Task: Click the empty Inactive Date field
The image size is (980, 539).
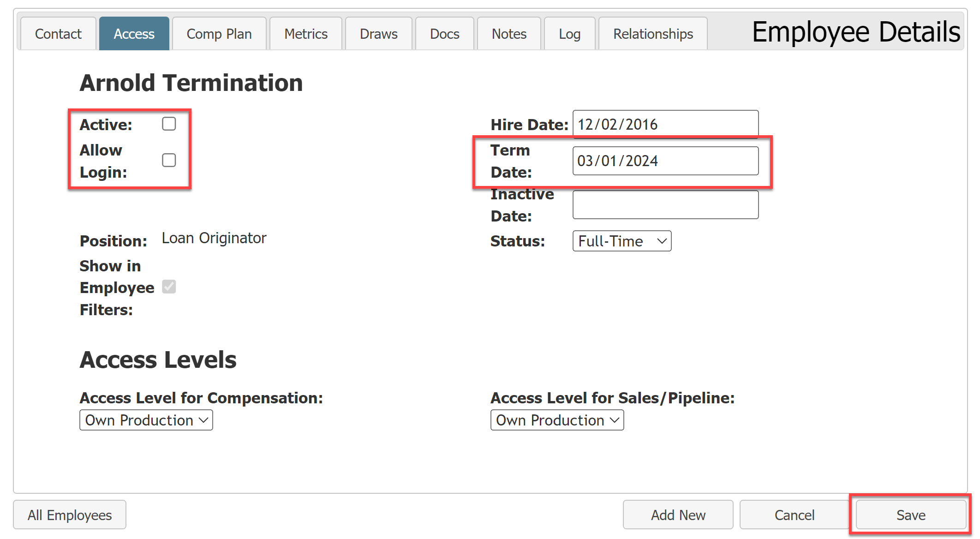Action: coord(665,204)
